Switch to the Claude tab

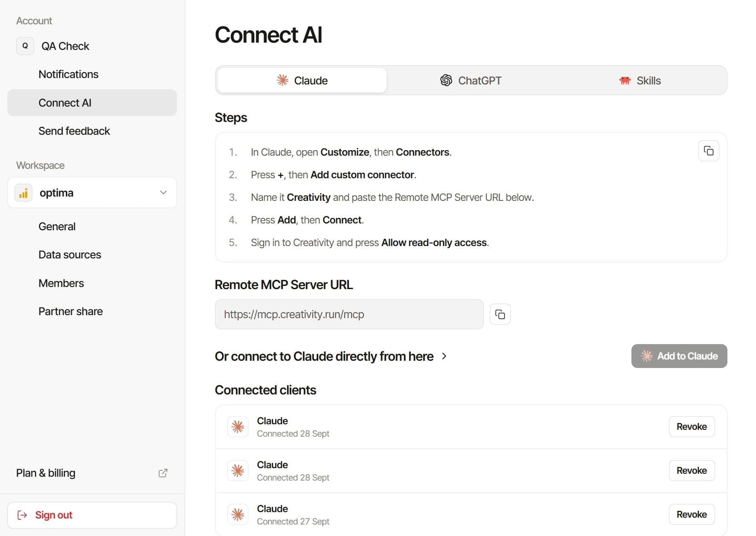coord(302,80)
